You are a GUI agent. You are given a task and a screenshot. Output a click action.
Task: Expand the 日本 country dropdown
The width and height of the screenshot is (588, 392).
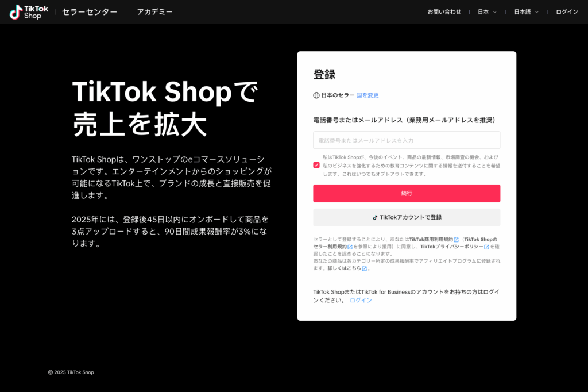(487, 12)
